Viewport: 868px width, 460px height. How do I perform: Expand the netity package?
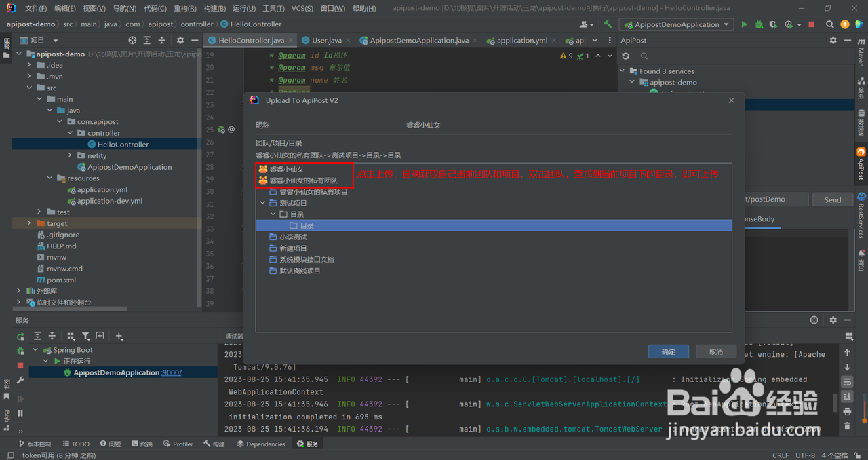71,155
